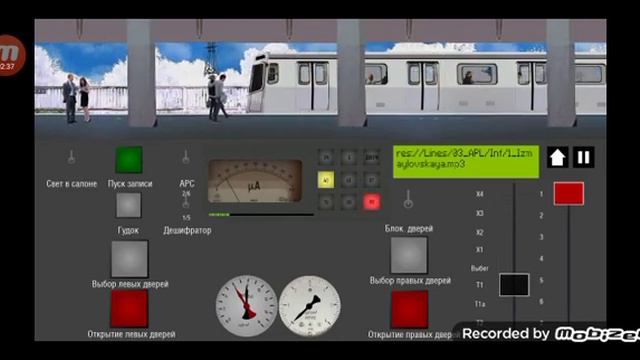Click the round gauge with black needle
Image resolution: width=640 pixels, height=360 pixels.
(310, 306)
